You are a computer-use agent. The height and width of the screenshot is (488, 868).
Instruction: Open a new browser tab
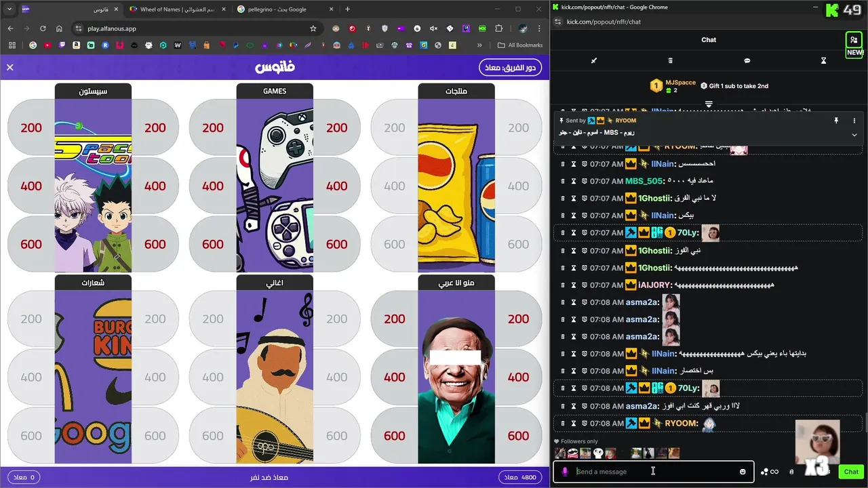coord(348,9)
